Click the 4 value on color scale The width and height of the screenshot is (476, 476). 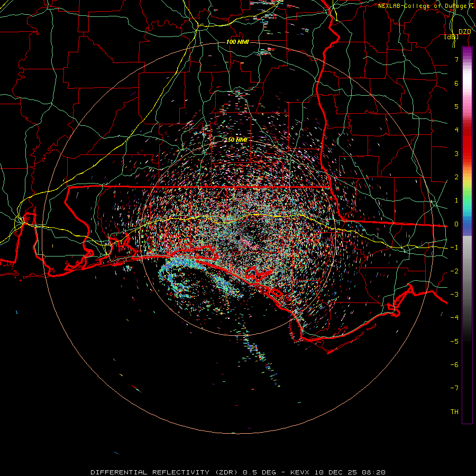pyautogui.click(x=456, y=130)
